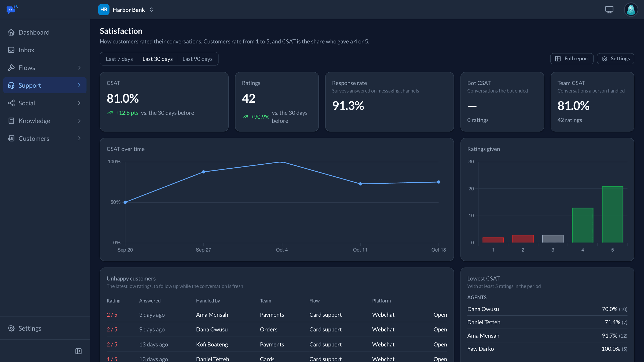Click the Oct 4 data point on chart
644x362 pixels.
click(x=282, y=162)
